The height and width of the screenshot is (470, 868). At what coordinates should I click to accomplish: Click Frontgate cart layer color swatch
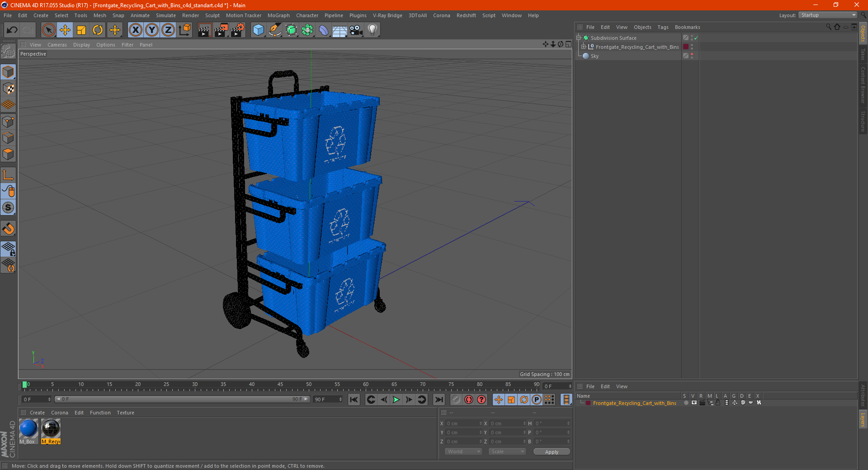686,47
